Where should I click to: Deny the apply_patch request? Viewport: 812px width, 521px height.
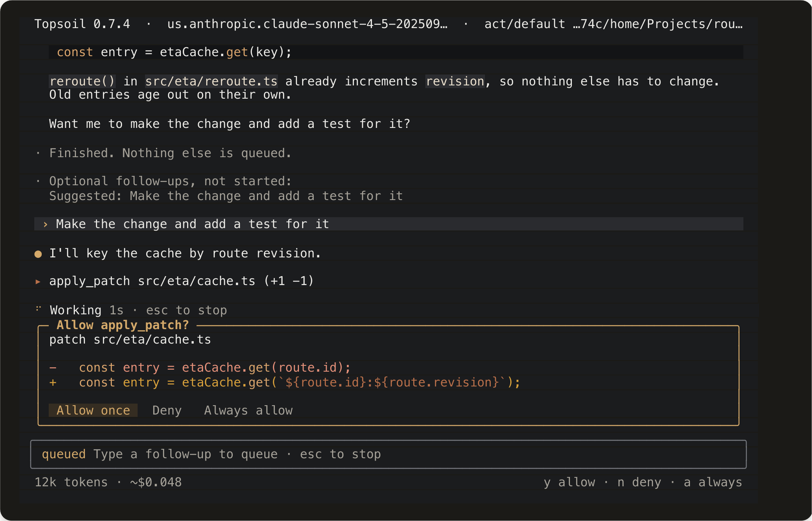pyautogui.click(x=167, y=410)
